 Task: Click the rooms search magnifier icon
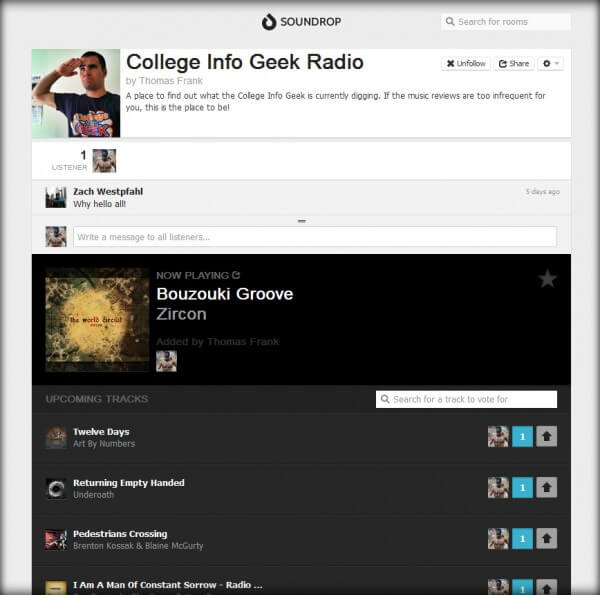[x=450, y=21]
